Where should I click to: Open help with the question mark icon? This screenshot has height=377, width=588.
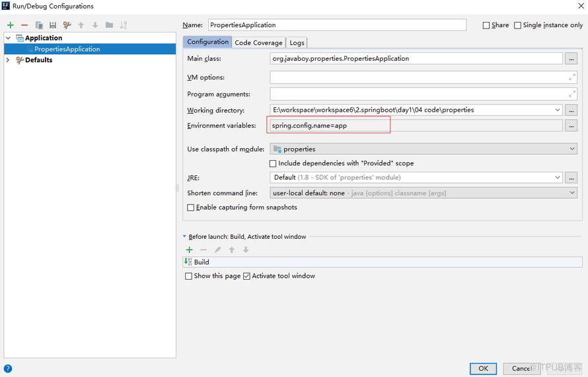[7, 369]
